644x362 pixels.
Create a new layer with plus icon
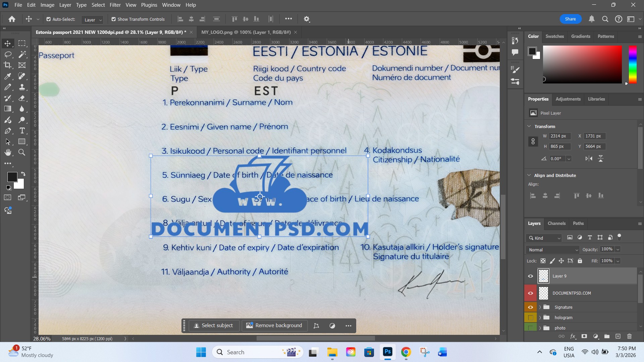618,336
